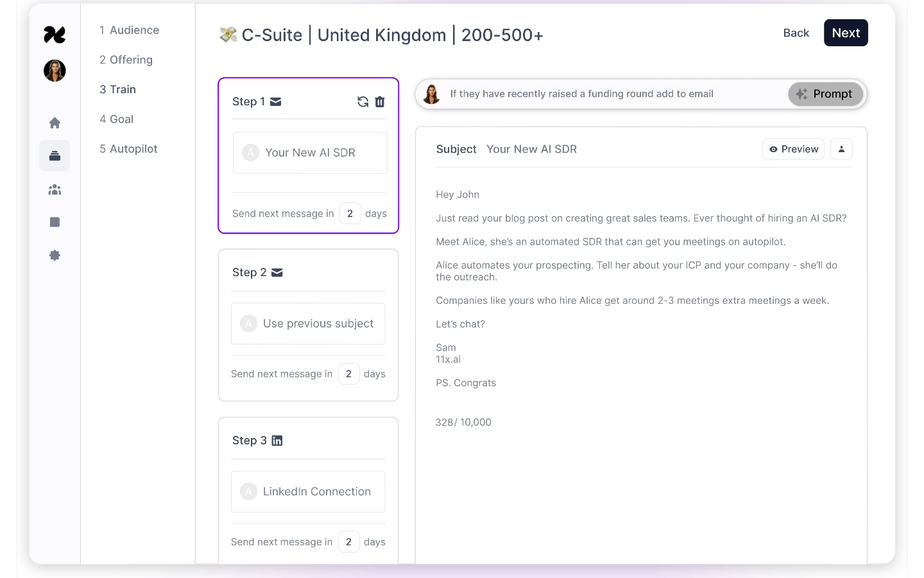Click the Back button
Screen dimensions: 924x578
[x=796, y=33]
